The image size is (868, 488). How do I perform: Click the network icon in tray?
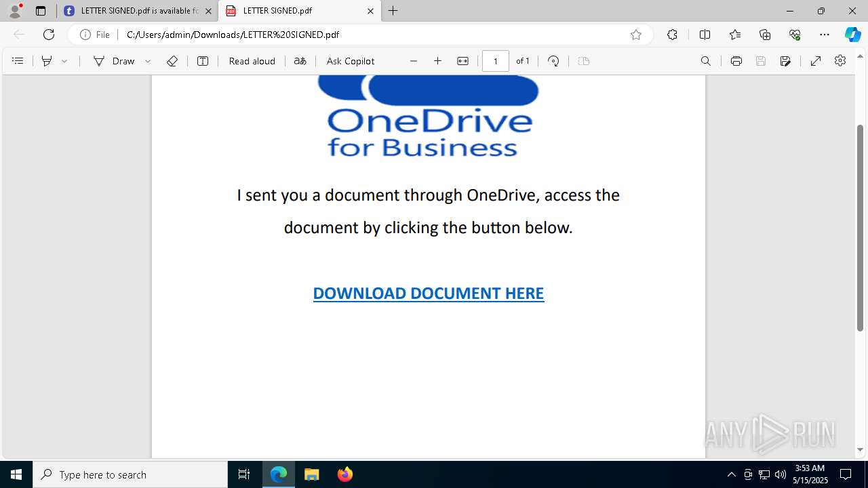(x=764, y=474)
